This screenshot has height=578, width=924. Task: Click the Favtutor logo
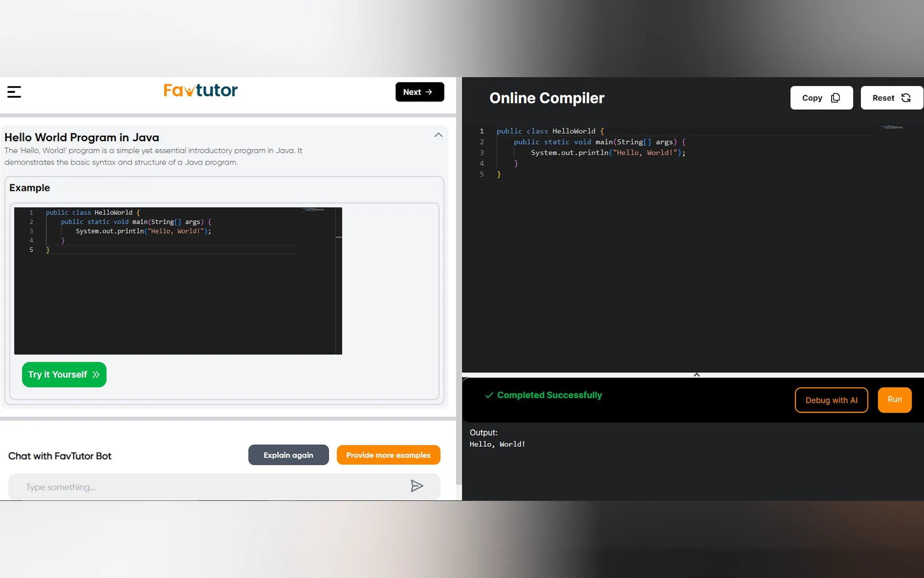click(200, 91)
